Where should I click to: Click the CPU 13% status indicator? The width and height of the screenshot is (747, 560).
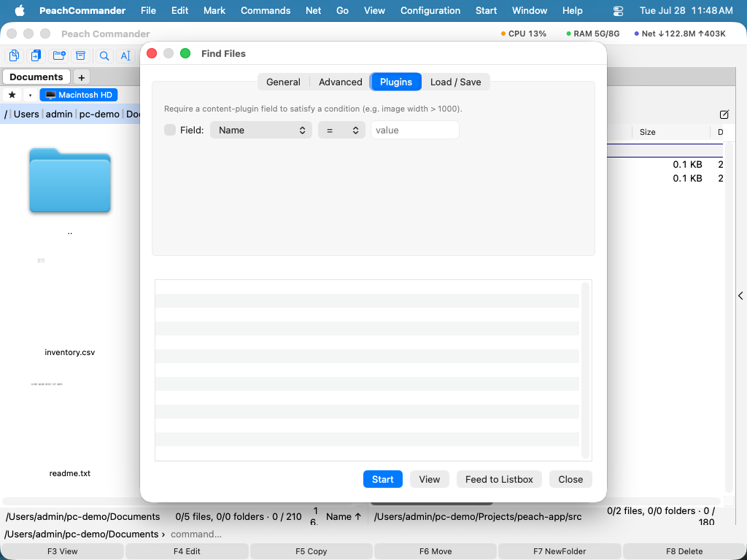524,34
